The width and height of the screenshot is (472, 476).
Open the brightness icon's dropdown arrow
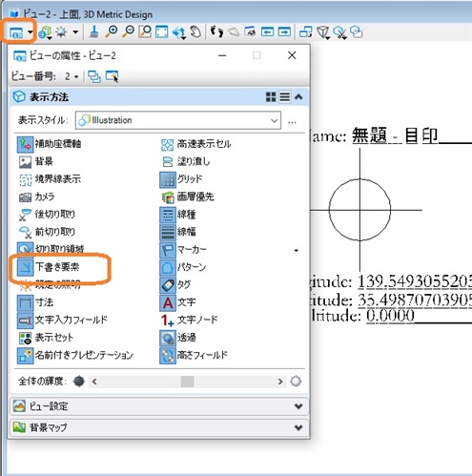(x=75, y=31)
